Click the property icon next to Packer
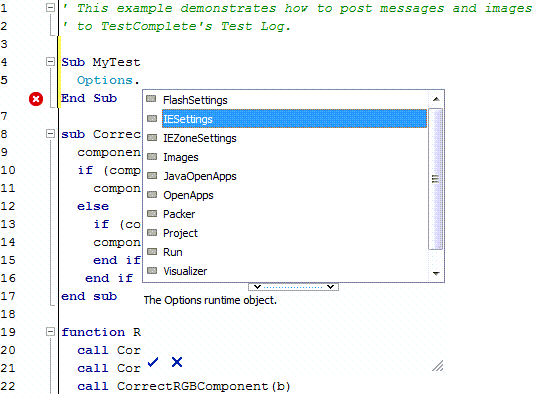This screenshot has height=394, width=543. point(151,214)
